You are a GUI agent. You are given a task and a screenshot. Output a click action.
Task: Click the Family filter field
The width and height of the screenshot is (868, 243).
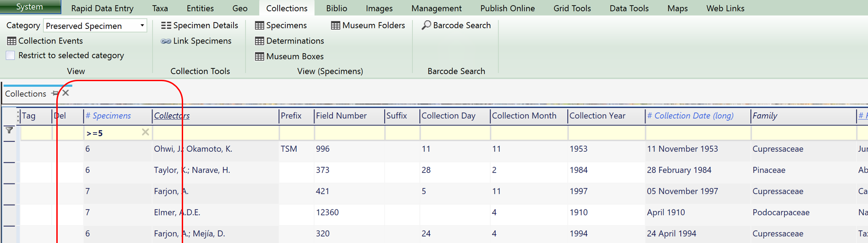803,133
